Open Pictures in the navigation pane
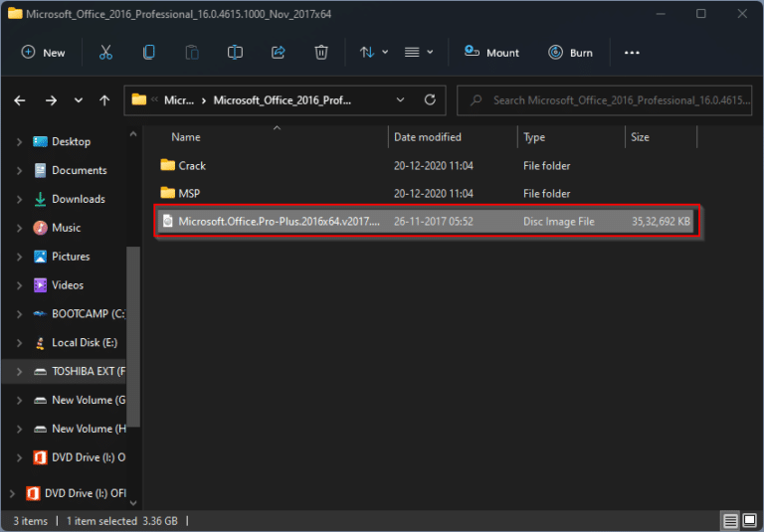The image size is (764, 532). coord(71,257)
